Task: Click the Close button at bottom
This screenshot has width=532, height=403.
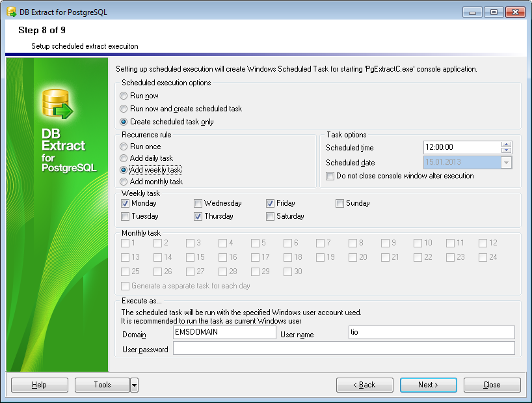Action: coord(492,385)
